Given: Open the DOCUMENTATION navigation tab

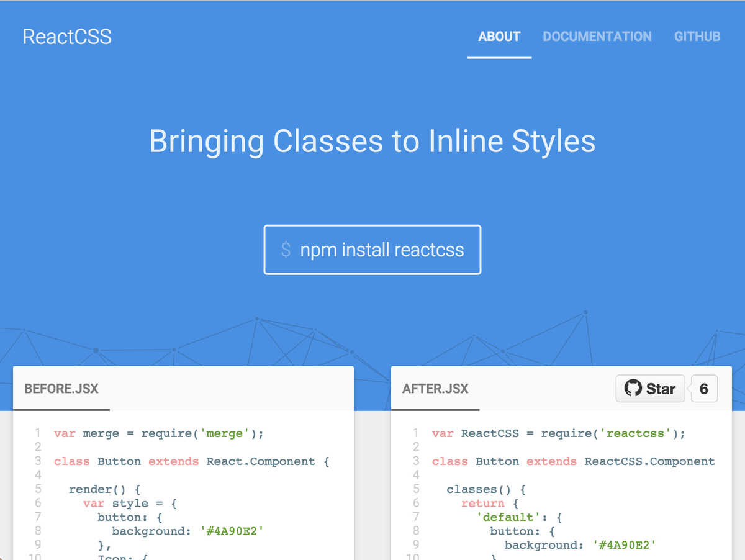Looking at the screenshot, I should (x=597, y=37).
